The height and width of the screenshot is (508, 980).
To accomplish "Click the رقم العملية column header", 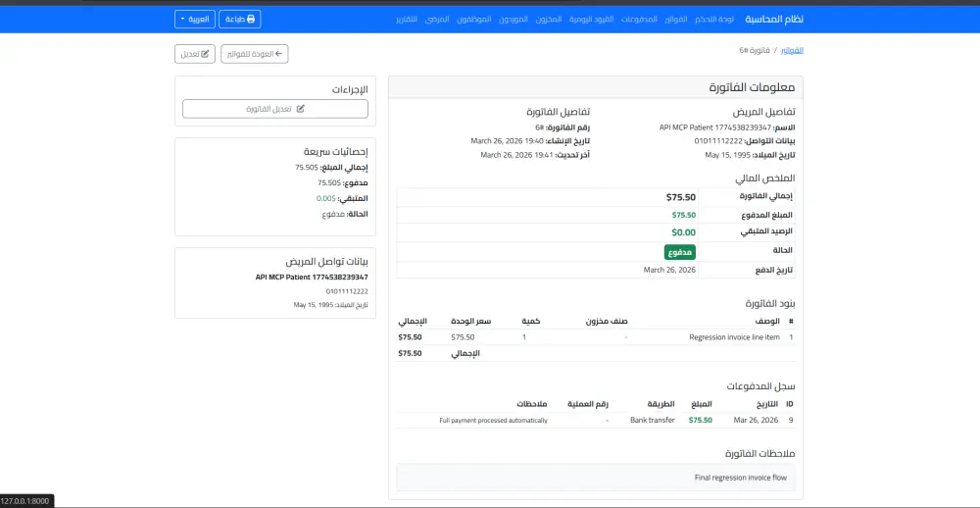I will pyautogui.click(x=587, y=403).
